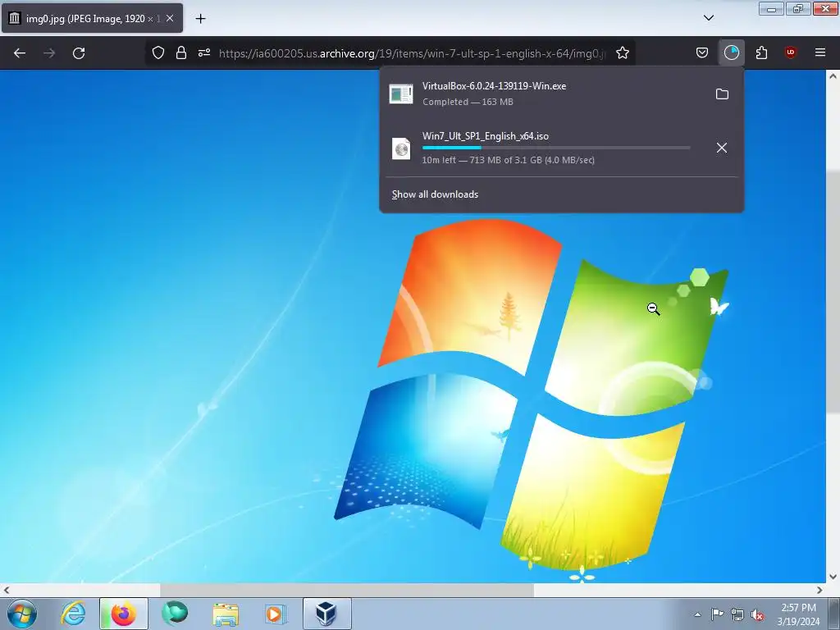Open the tracking protection shield icon
Image resolution: width=840 pixels, height=630 pixels.
coord(158,52)
